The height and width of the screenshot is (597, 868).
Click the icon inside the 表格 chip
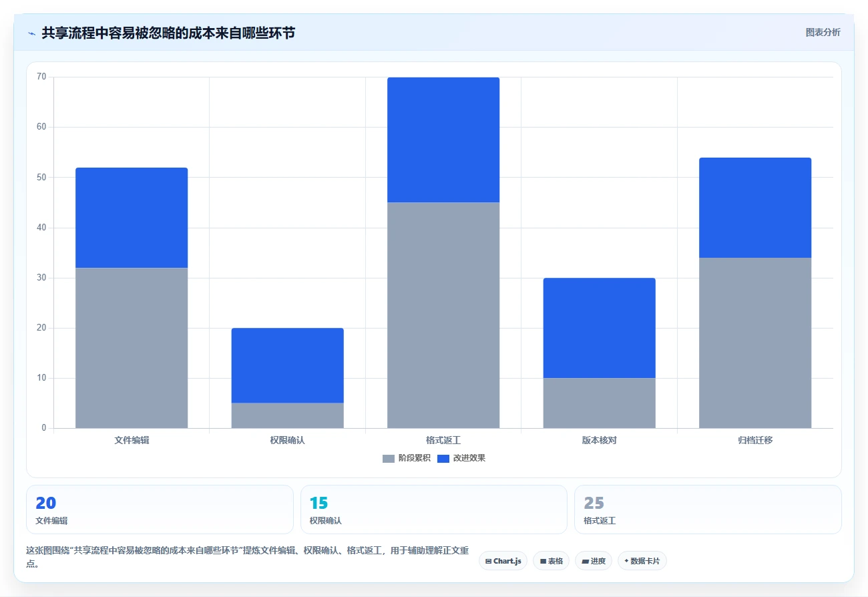click(543, 561)
